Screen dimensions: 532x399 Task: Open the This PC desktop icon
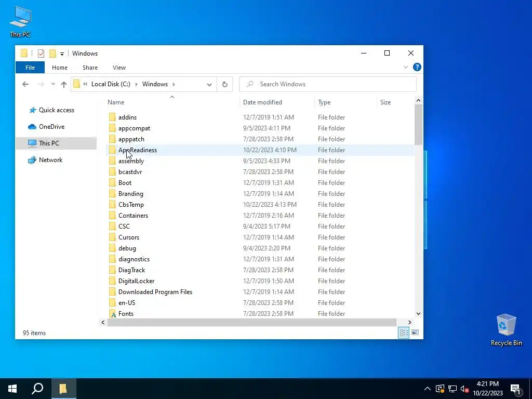coord(20,22)
